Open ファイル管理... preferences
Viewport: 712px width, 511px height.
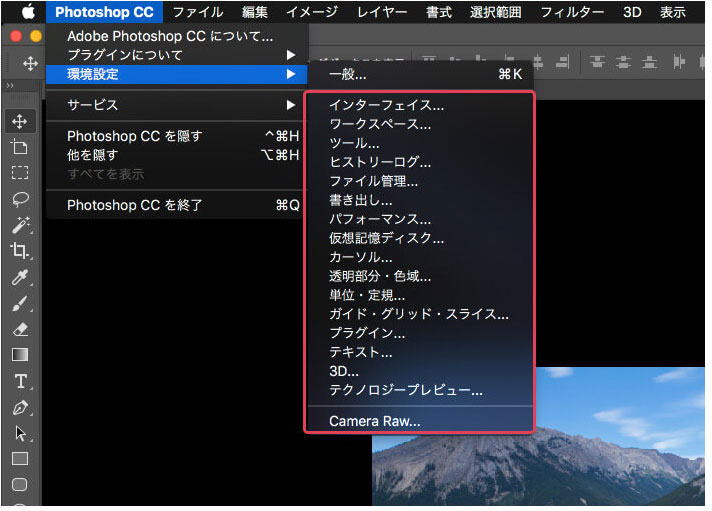coord(420,181)
